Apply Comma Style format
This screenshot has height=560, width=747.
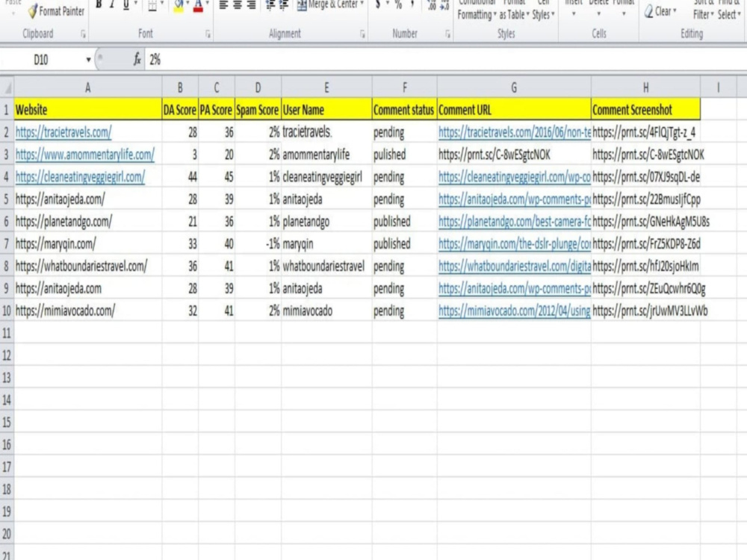click(412, 4)
